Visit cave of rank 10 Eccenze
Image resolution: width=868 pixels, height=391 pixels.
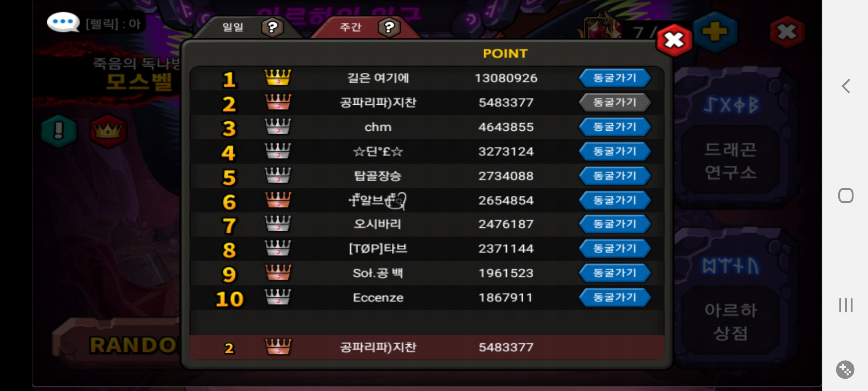[615, 298]
